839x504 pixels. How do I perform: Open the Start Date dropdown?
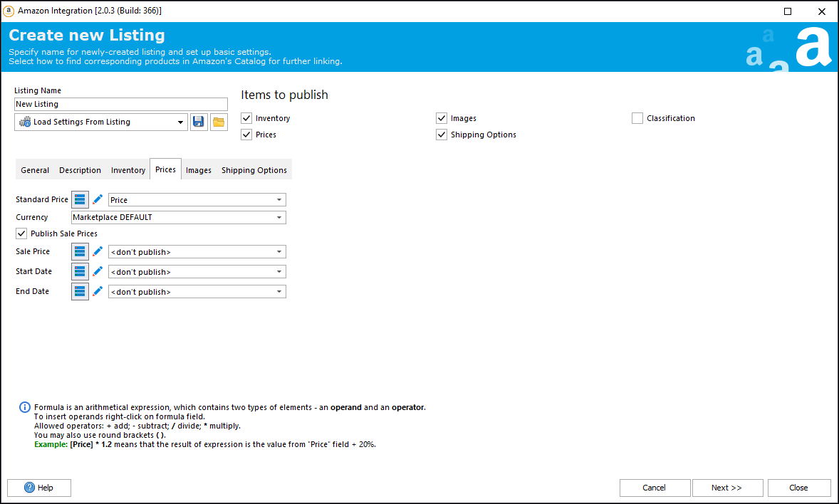pos(197,271)
